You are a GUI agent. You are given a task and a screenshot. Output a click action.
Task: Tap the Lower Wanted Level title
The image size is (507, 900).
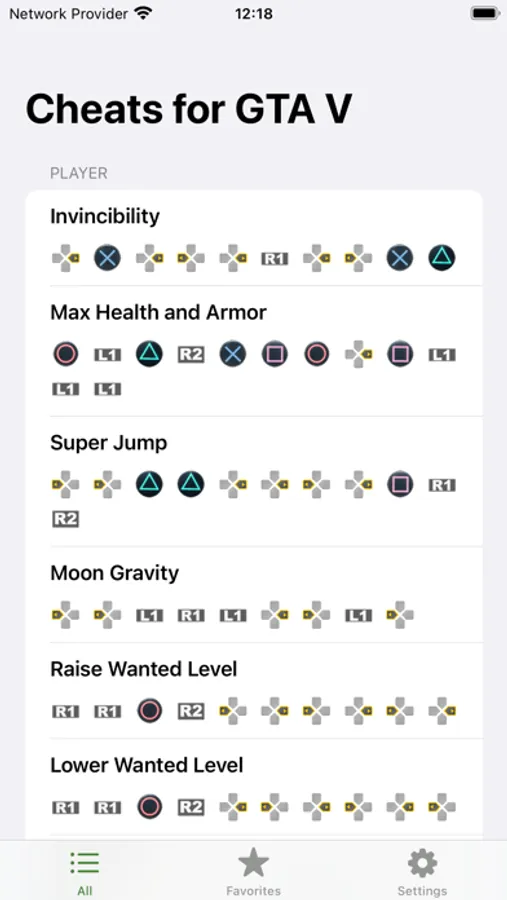[147, 765]
